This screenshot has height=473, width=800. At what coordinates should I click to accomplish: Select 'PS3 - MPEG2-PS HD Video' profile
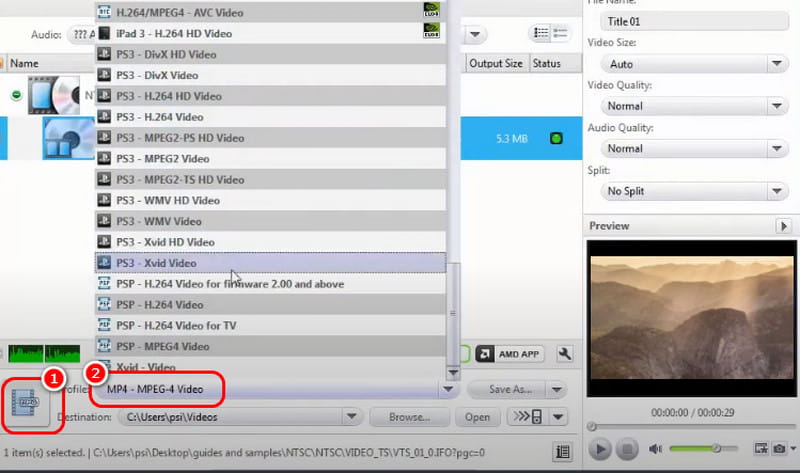(270, 138)
